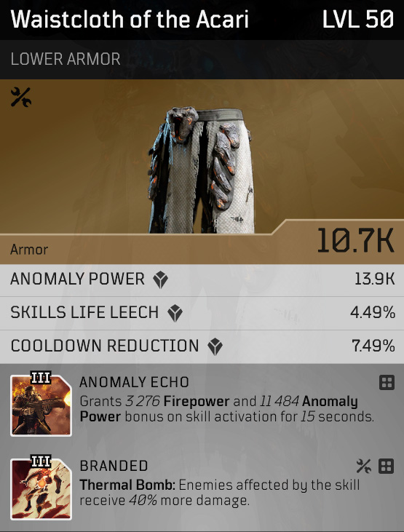The image size is (404, 532).
Task: Click the Lower Armor category label
Action: (x=66, y=59)
